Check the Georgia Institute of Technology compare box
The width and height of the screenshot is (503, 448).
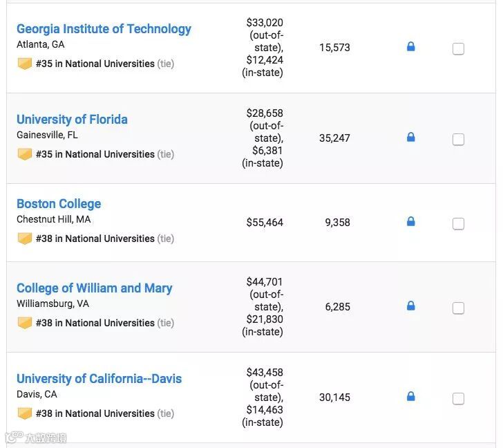tap(458, 49)
